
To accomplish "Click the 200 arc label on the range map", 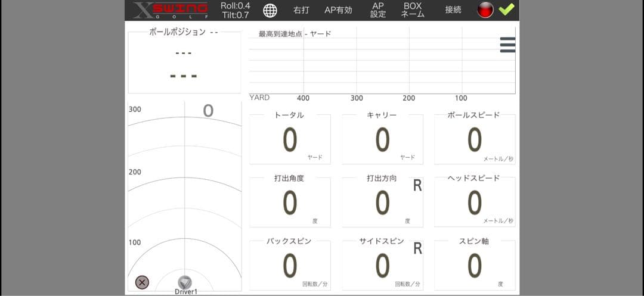I will tap(135, 172).
